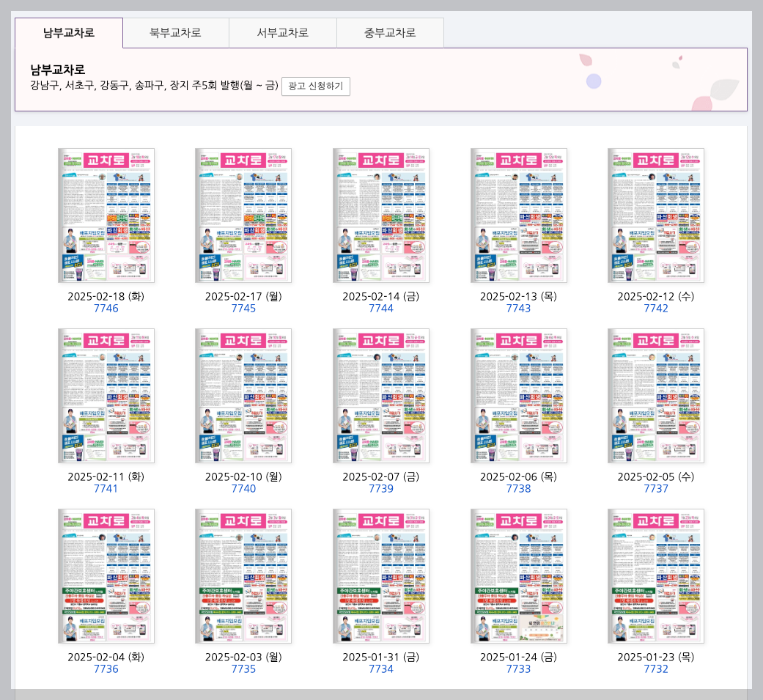Screen dimensions: 763x700
Task: Open the 2025-02-04 newspaper thumbnail
Action: tap(106, 575)
